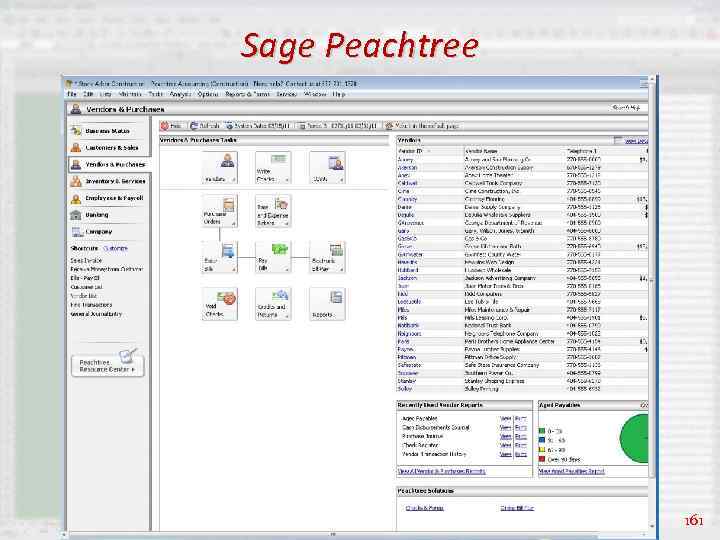Click View All Vendor & Purchases Reports

coord(441,471)
